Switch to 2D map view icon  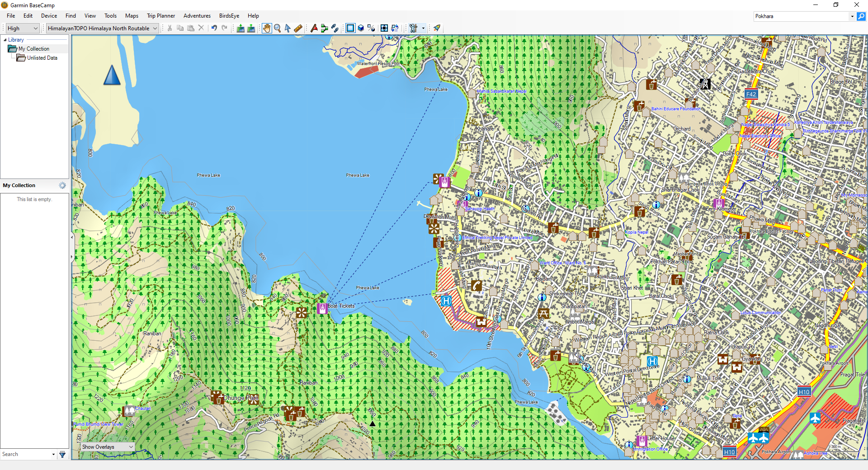(350, 28)
